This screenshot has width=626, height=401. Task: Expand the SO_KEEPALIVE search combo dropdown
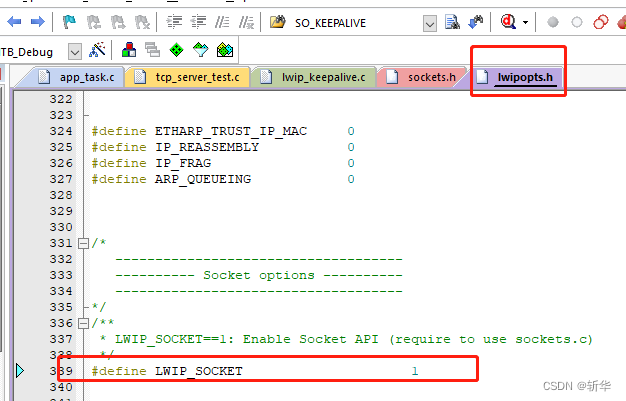point(430,24)
